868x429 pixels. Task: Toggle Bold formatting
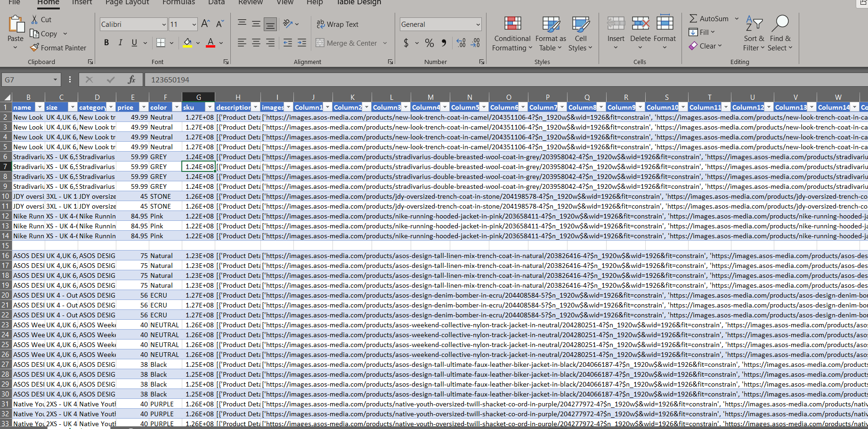[x=106, y=43]
